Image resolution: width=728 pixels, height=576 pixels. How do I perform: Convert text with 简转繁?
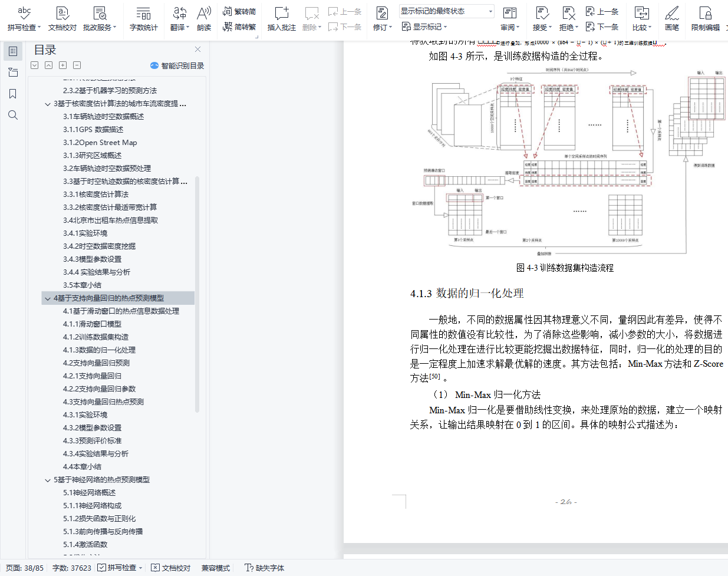[x=239, y=27]
